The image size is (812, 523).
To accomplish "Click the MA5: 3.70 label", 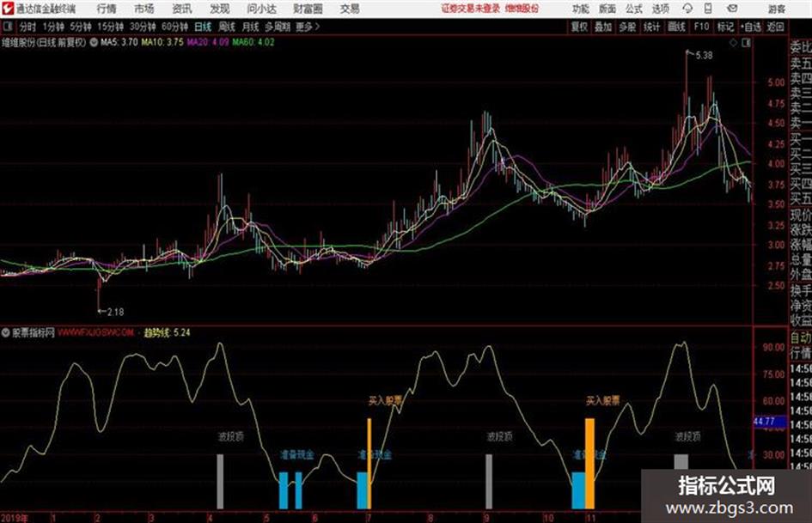I will pos(119,42).
